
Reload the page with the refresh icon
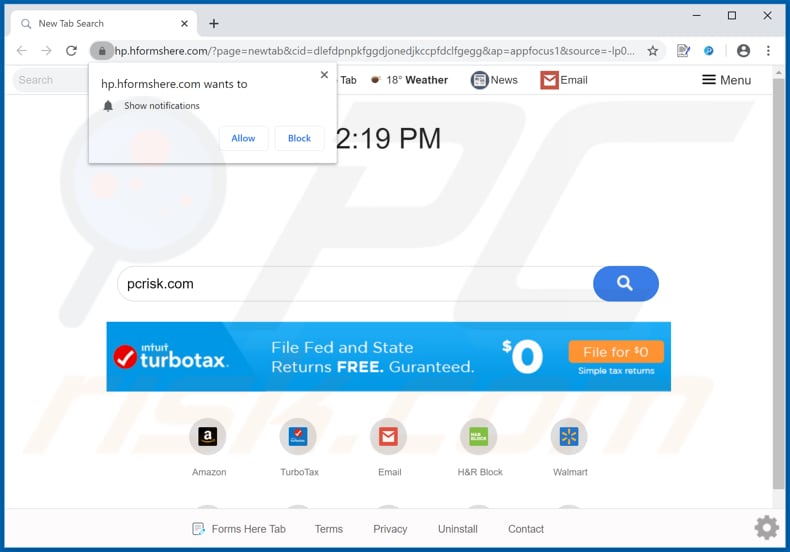[x=72, y=50]
